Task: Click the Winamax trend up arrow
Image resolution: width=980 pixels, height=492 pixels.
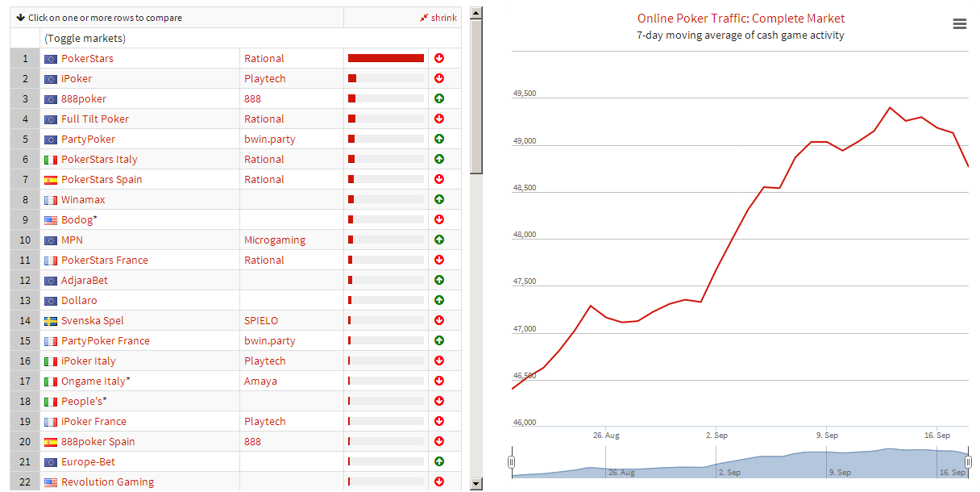Action: [439, 199]
